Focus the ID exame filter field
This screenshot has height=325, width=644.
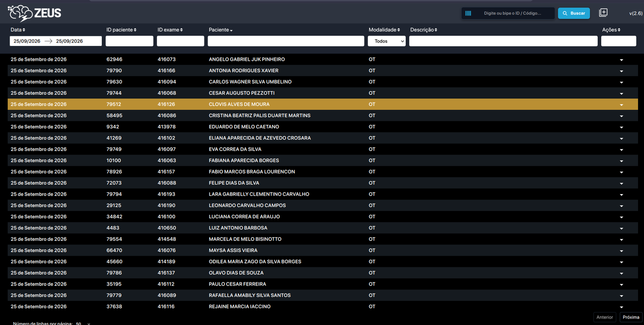pyautogui.click(x=180, y=41)
